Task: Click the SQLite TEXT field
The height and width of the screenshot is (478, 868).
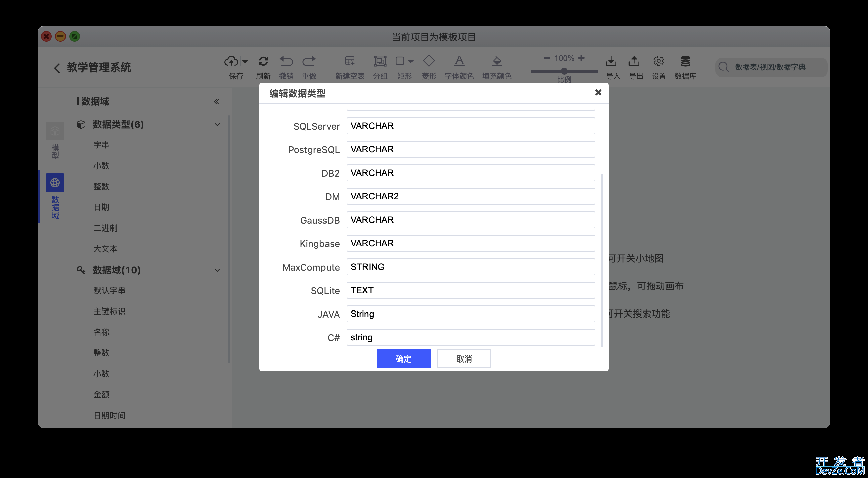Action: 470,290
